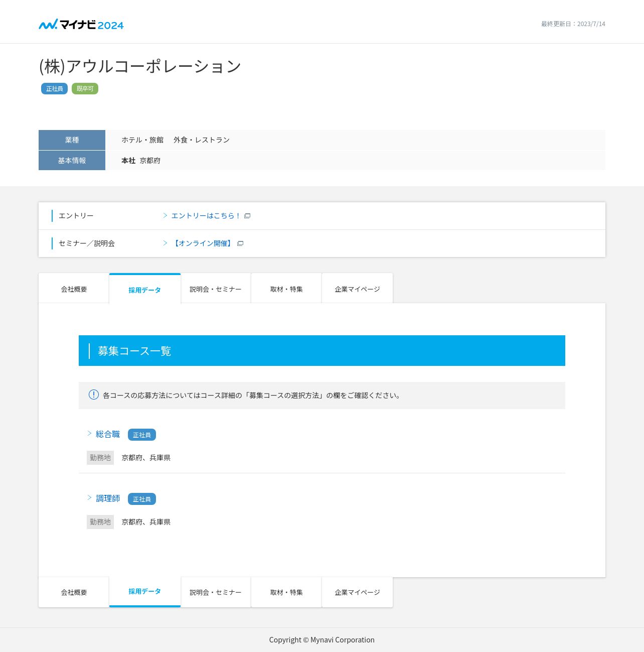Click the ホテル・旅館 industry text
Viewport: 644px width, 652px height.
142,140
